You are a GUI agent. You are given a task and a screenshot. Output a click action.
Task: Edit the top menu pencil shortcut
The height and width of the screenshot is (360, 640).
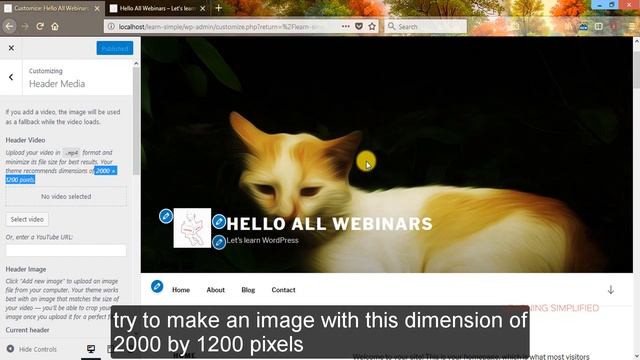click(157, 287)
